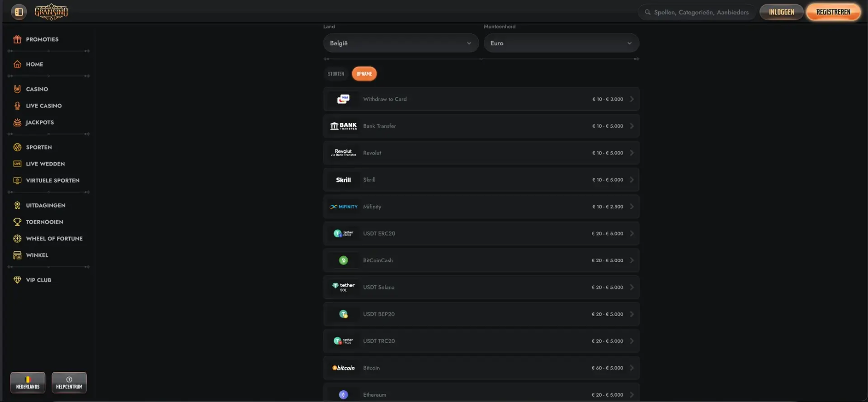Expand the Skrill row chevron
The image size is (868, 402).
pyautogui.click(x=632, y=180)
